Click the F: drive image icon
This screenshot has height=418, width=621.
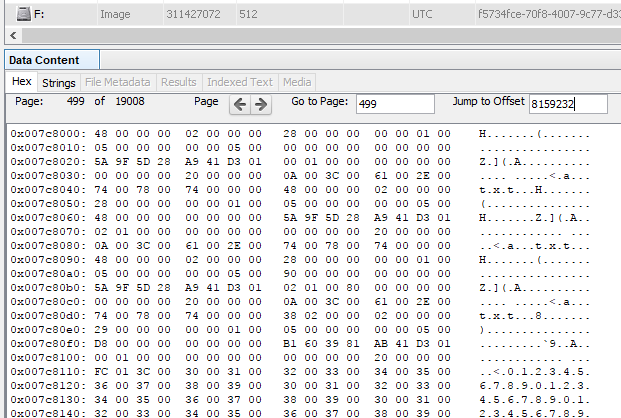tap(23, 14)
